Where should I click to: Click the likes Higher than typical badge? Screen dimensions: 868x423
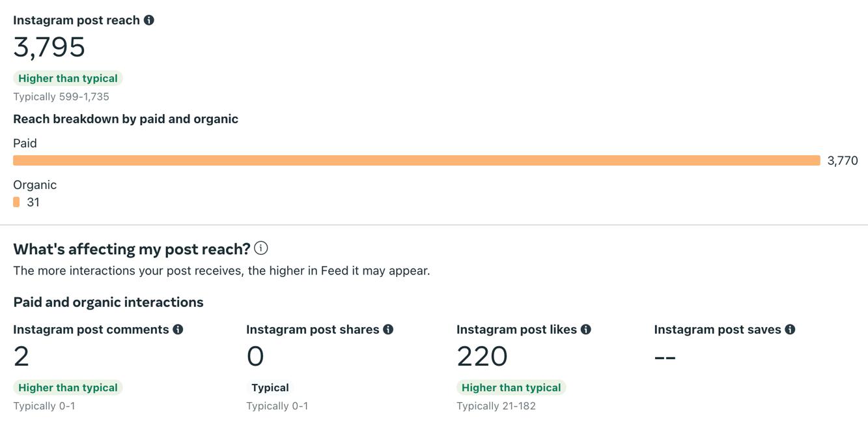[x=511, y=388]
